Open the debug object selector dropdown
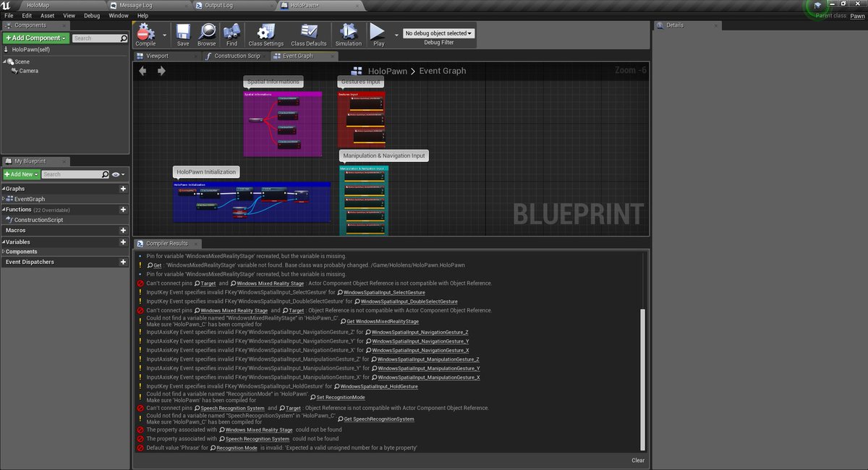The width and height of the screenshot is (868, 470). [x=438, y=33]
